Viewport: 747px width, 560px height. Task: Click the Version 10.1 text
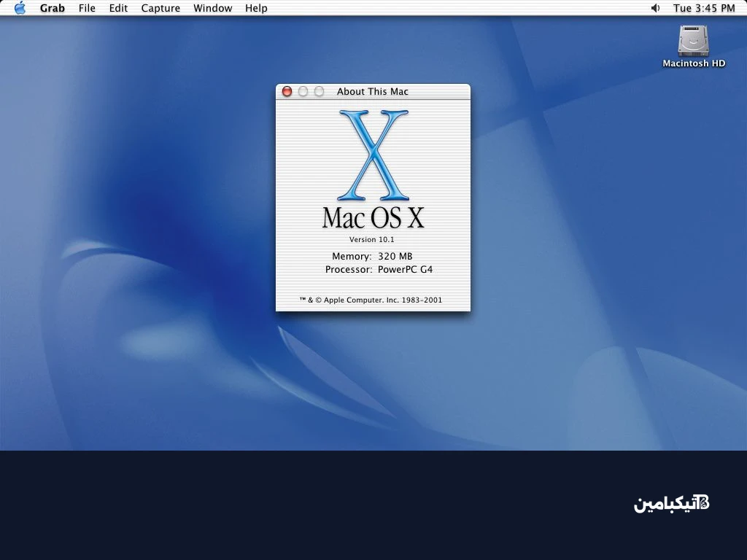click(372, 239)
